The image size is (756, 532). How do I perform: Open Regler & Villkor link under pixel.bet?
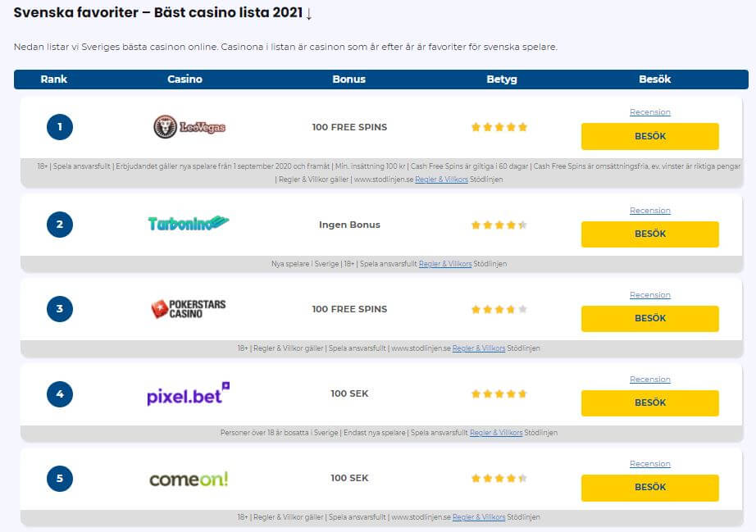[496, 433]
